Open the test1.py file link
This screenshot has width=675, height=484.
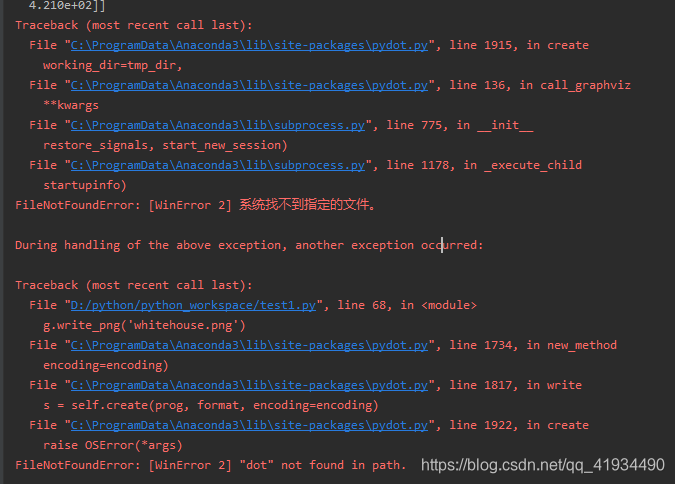pyautogui.click(x=193, y=305)
